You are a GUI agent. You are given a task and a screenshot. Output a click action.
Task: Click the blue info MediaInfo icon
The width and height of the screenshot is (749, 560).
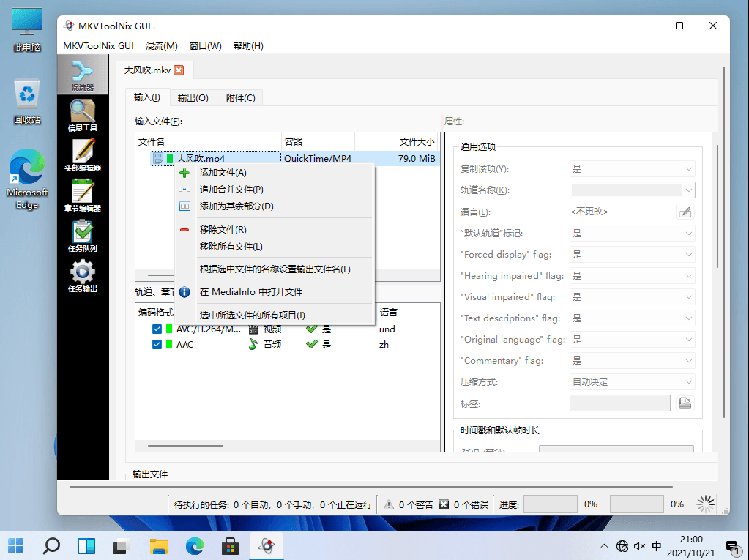click(185, 292)
